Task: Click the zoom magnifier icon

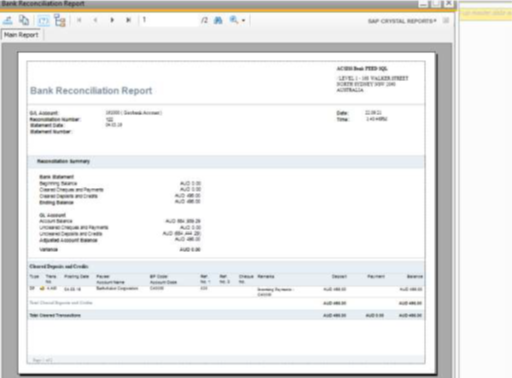Action: click(234, 20)
